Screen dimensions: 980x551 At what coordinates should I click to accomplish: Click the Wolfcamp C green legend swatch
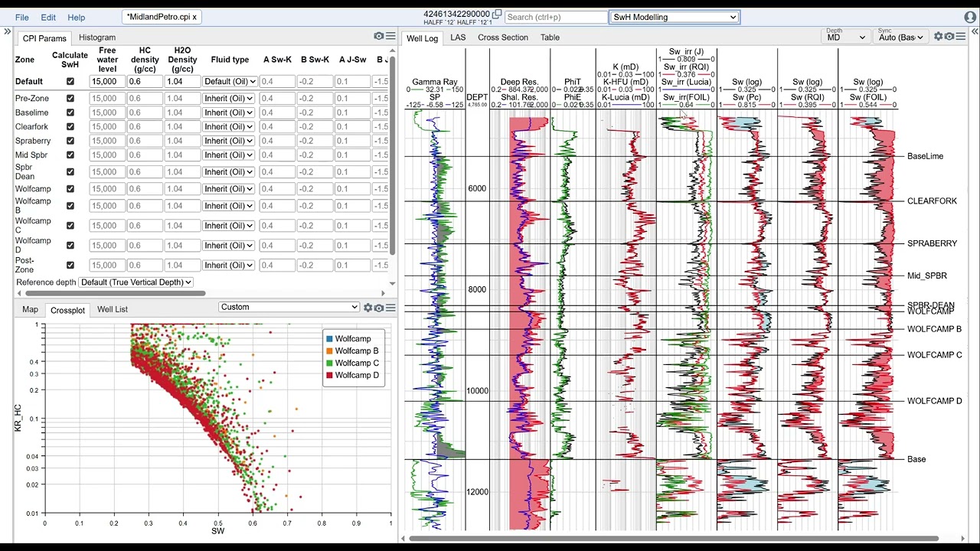(329, 363)
